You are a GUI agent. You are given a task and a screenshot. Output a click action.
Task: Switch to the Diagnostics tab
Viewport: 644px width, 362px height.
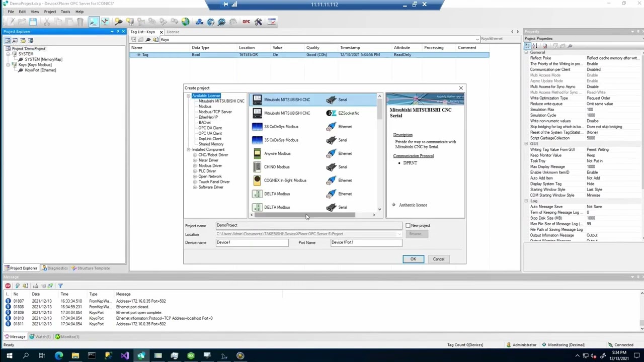(x=55, y=268)
